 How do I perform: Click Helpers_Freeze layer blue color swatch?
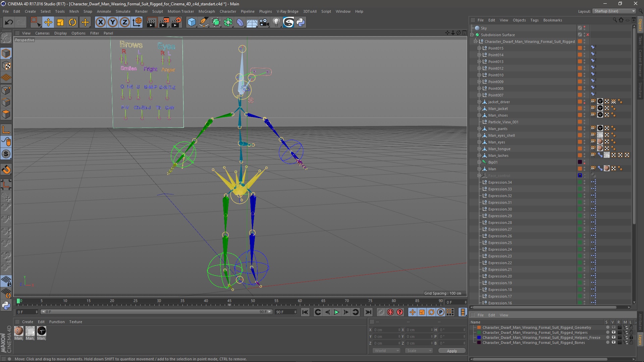[479, 338]
